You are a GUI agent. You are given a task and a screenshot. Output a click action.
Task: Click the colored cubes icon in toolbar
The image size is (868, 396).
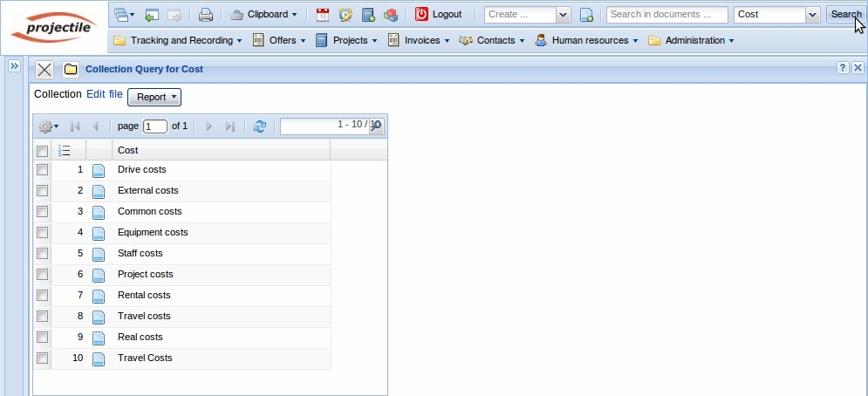coord(391,15)
